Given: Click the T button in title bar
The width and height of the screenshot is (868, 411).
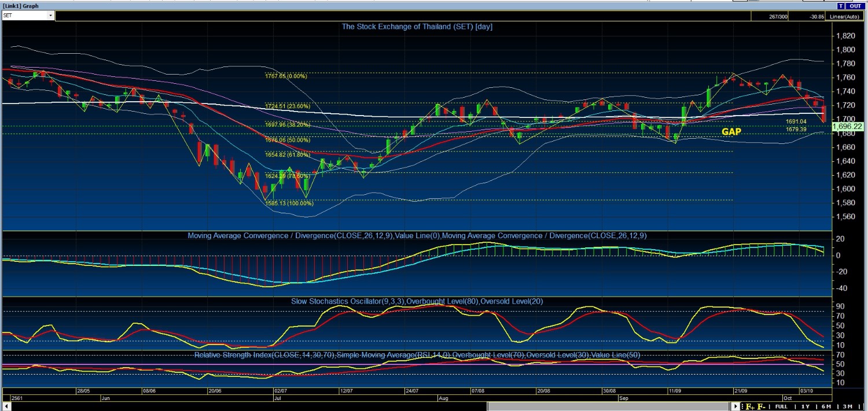Looking at the screenshot, I should point(841,6).
